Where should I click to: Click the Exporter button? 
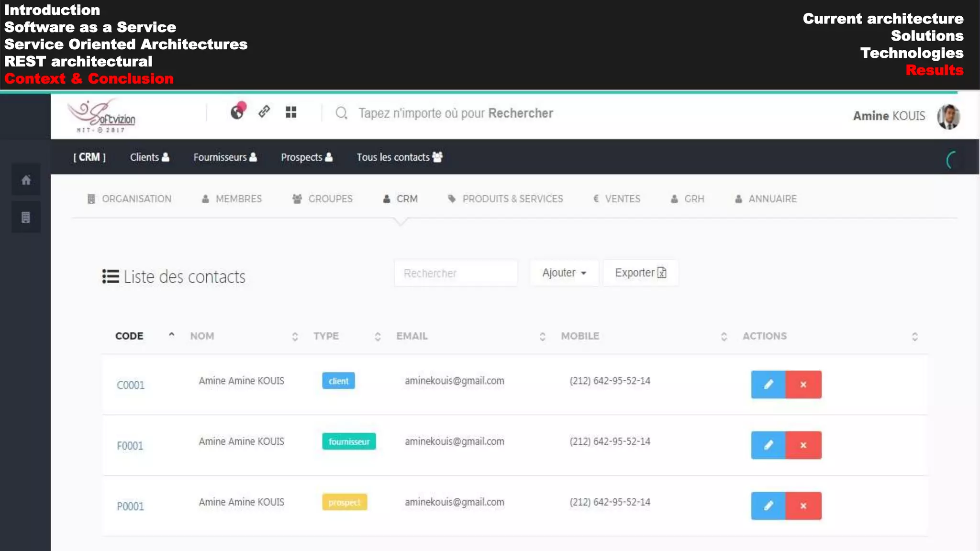(x=640, y=273)
